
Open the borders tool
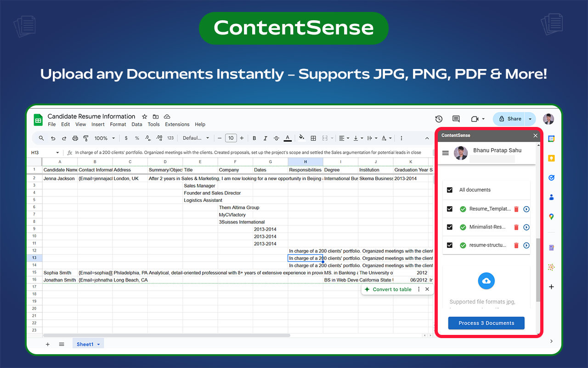point(313,138)
